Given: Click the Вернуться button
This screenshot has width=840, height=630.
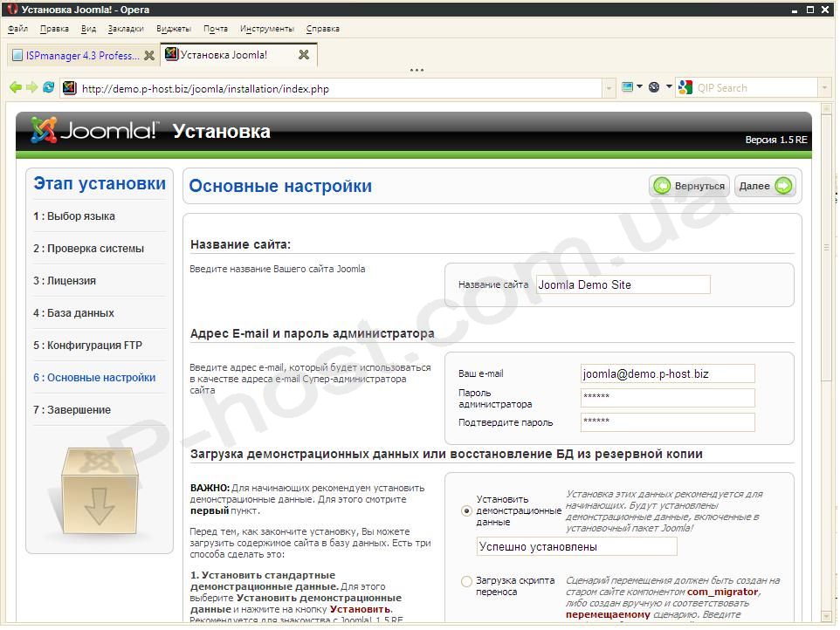Looking at the screenshot, I should point(689,186).
